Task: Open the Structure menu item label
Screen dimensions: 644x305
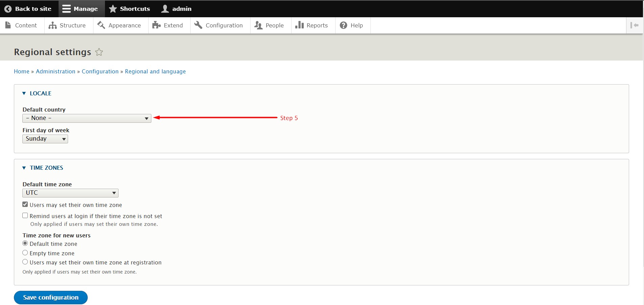Action: coord(72,25)
